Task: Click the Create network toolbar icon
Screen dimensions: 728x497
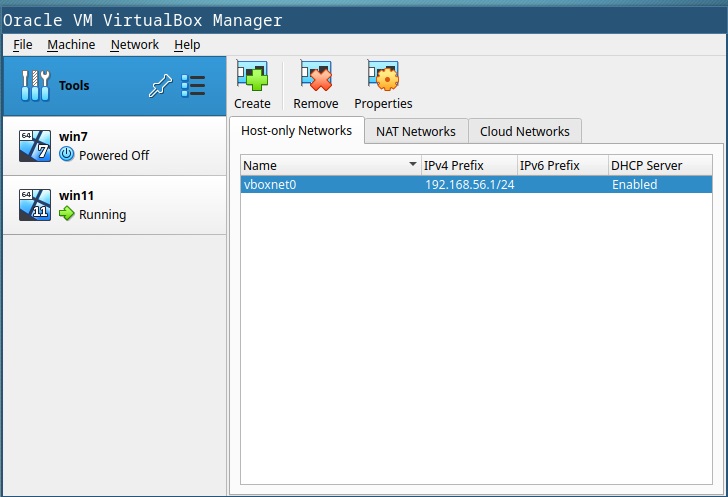Action: (x=252, y=76)
